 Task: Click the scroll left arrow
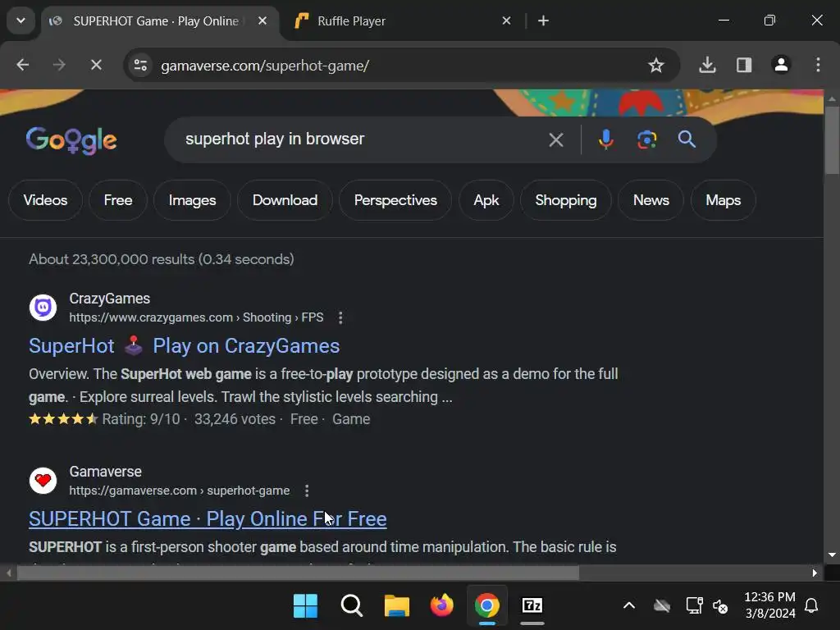coord(8,573)
